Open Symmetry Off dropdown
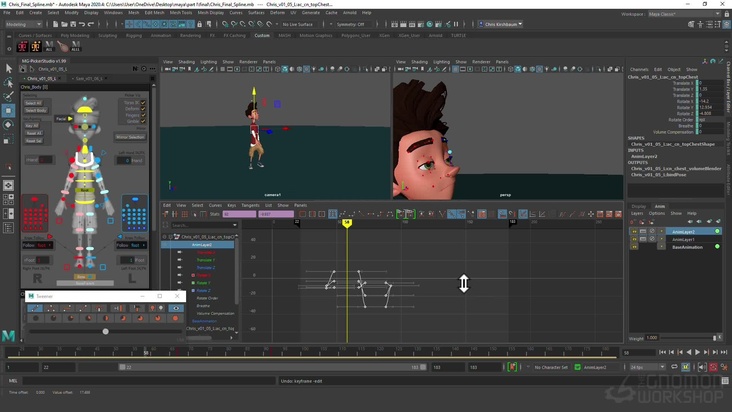 350,24
